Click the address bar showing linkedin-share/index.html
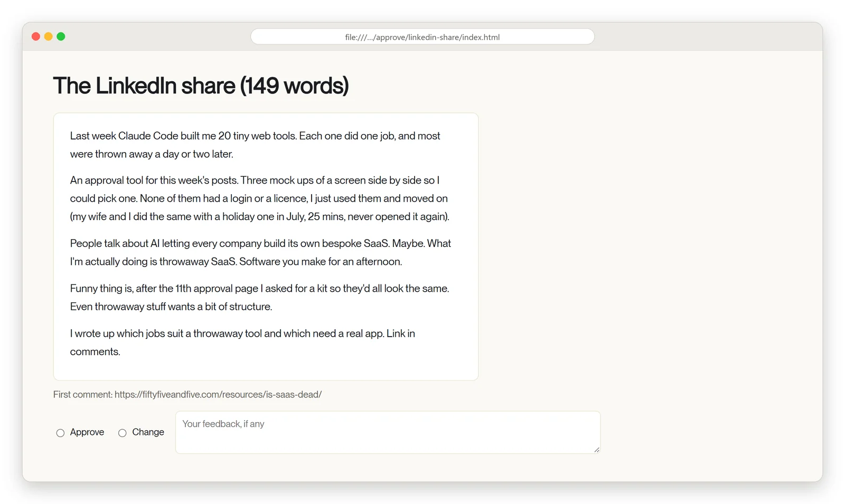Image resolution: width=845 pixels, height=504 pixels. pos(422,37)
